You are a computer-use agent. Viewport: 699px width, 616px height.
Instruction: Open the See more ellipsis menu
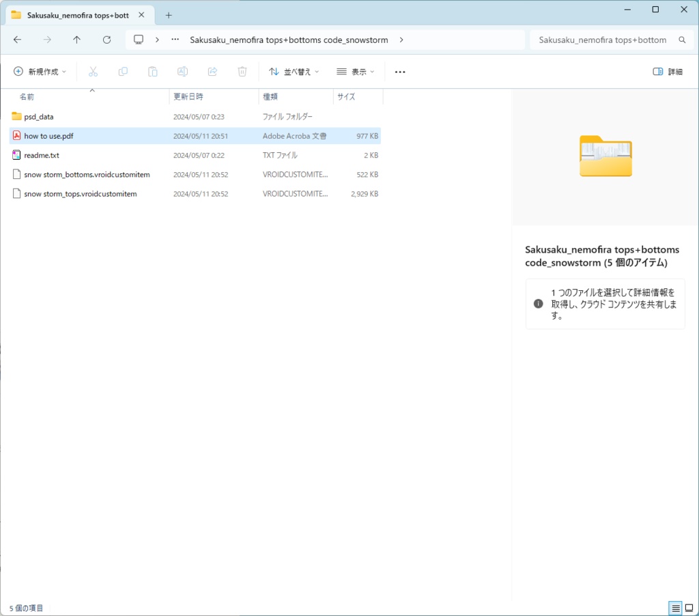click(400, 72)
